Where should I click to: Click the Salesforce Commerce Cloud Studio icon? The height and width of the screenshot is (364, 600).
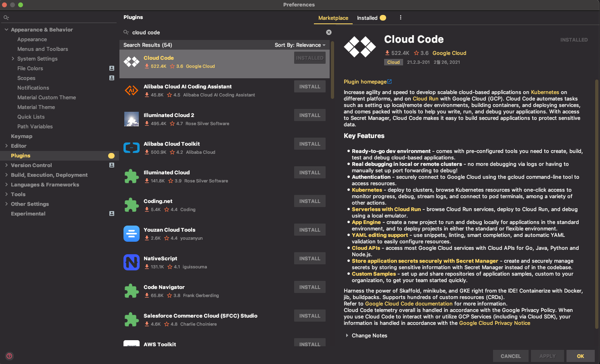(x=132, y=320)
